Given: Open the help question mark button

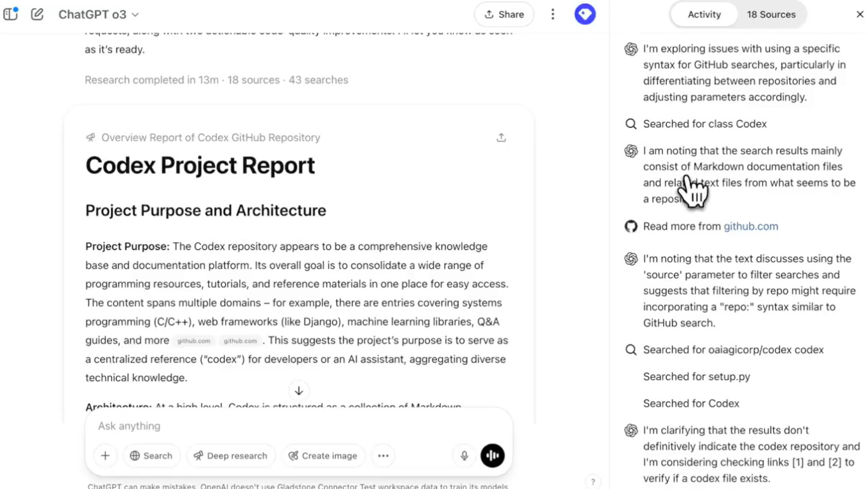Looking at the screenshot, I should click(592, 482).
